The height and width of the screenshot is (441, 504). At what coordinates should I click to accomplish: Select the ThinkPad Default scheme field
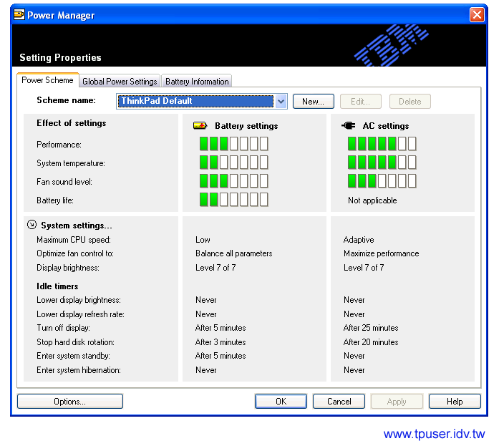coord(195,102)
